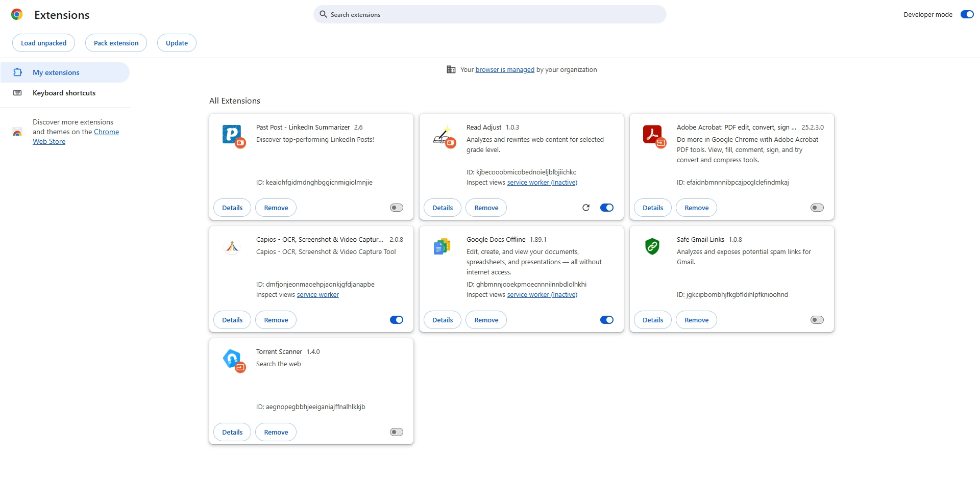Remove Safe Gmail Links extension

point(696,320)
